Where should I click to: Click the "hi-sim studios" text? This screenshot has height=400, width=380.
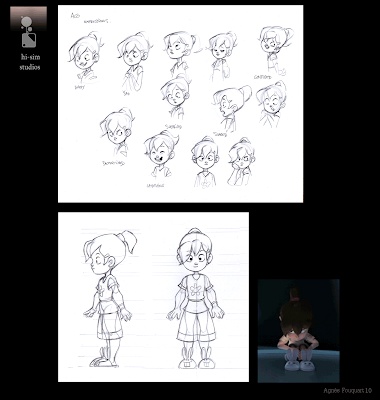pyautogui.click(x=30, y=62)
